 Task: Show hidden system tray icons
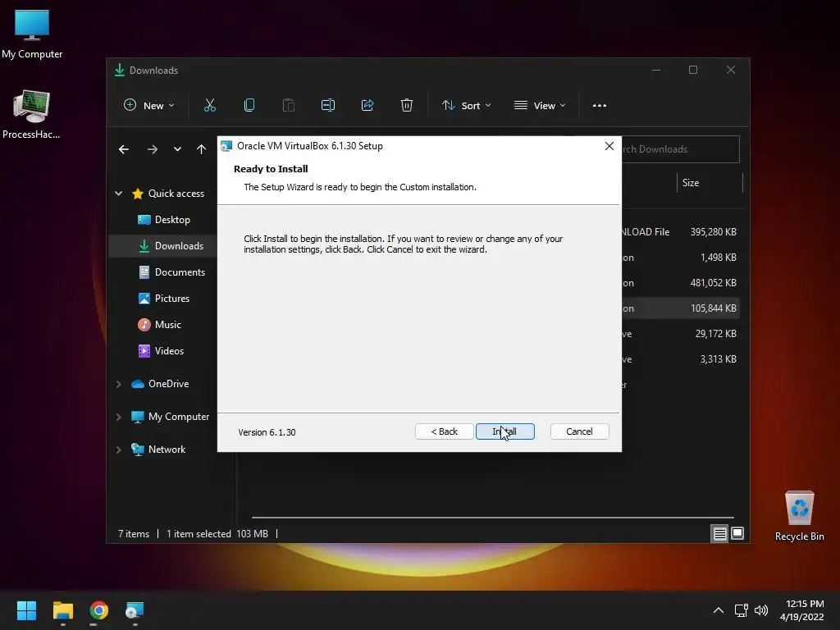tap(719, 610)
